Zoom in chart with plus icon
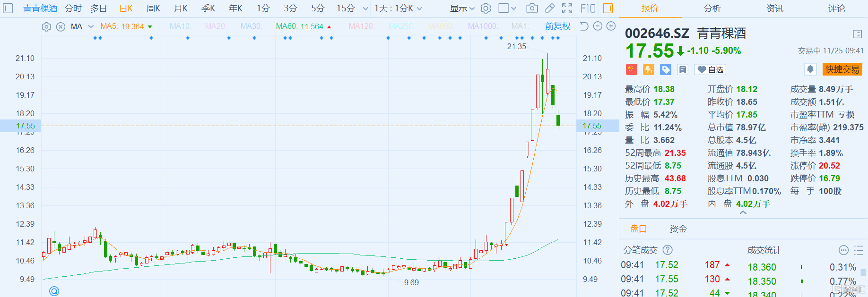Viewport: 868px width, 297px height. pos(611,26)
